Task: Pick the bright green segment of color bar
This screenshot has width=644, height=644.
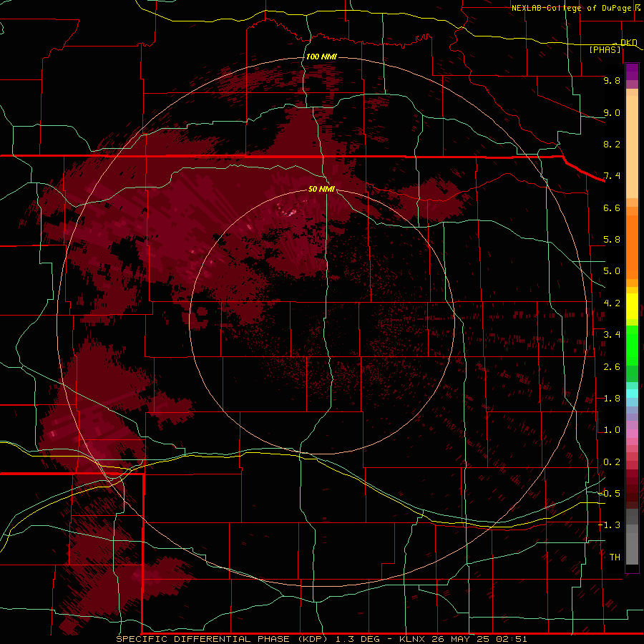Action: 632,345
